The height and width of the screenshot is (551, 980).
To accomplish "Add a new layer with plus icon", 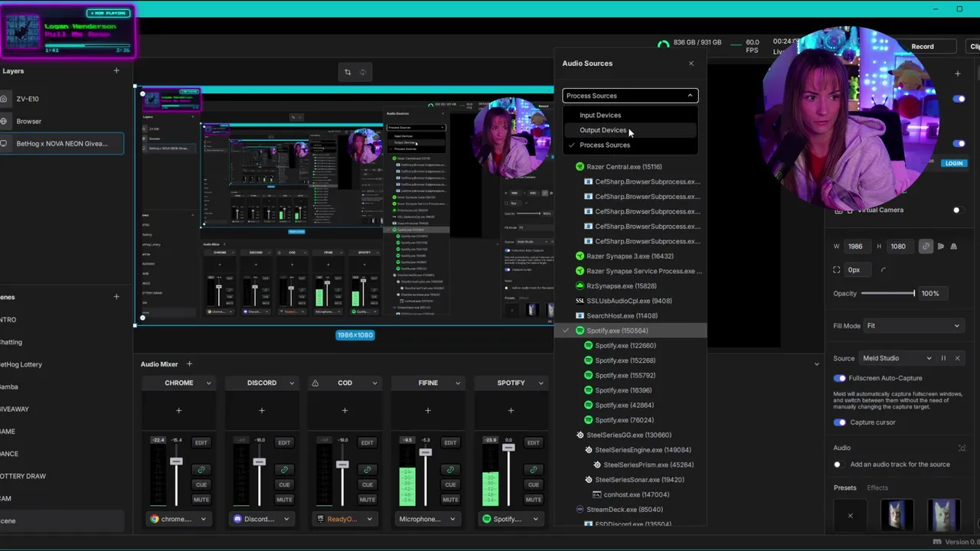I will tap(116, 71).
